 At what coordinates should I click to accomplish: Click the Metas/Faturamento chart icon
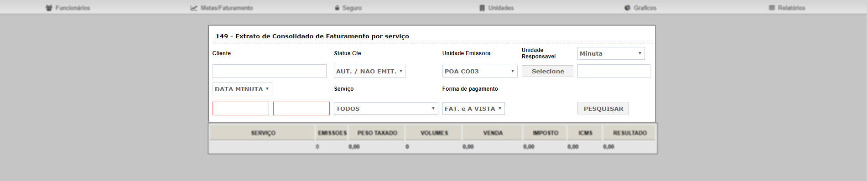tap(194, 8)
